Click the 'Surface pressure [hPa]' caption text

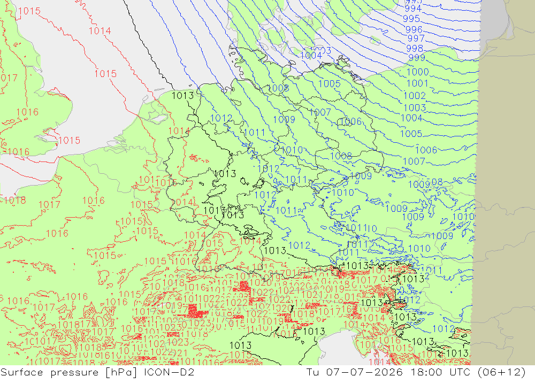pyautogui.click(x=68, y=372)
